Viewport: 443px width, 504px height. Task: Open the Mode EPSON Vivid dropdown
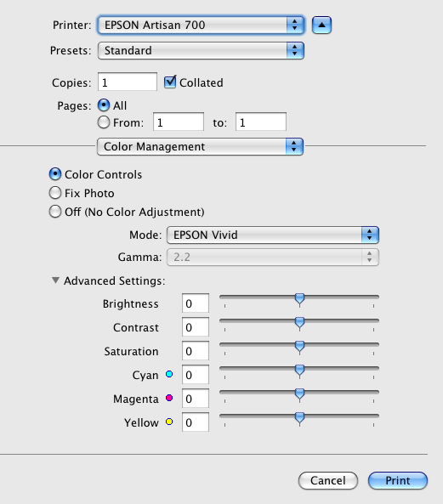[x=273, y=235]
